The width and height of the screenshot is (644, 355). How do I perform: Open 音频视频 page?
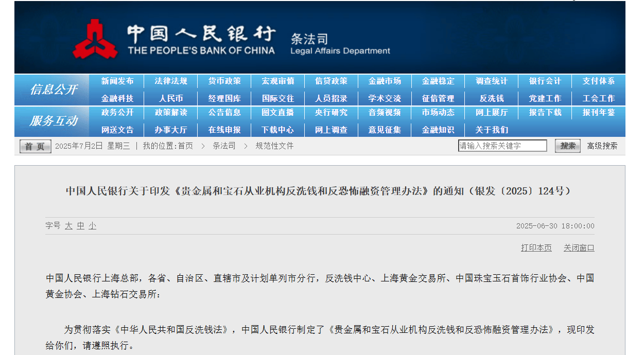385,113
